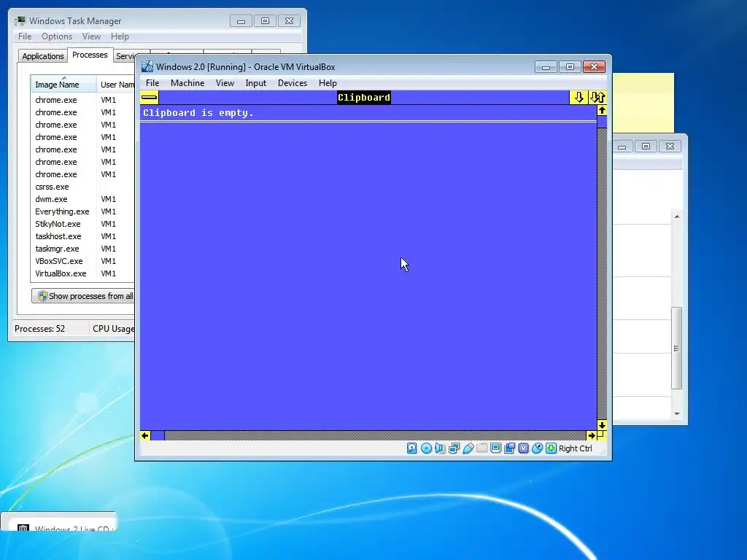Image resolution: width=747 pixels, height=560 pixels.
Task: Click the Processes: 52 status text
Action: 39,329
